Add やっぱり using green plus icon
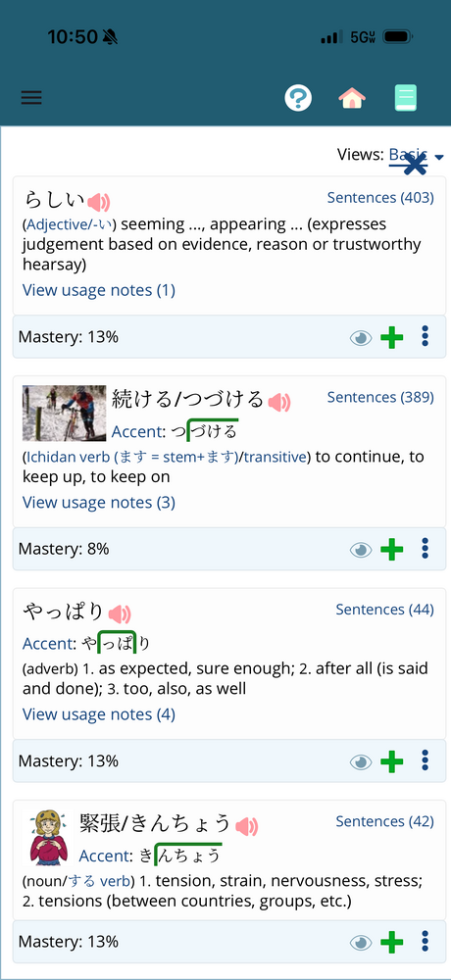451x980 pixels. point(392,761)
